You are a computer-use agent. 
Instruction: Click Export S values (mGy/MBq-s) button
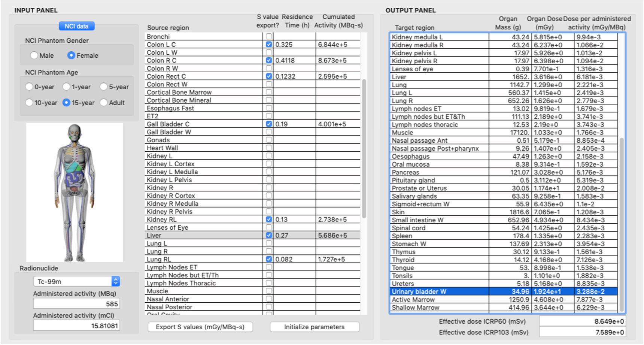200,327
